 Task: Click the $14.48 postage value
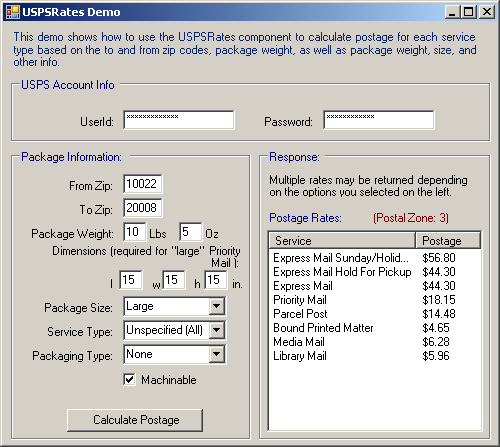click(439, 314)
